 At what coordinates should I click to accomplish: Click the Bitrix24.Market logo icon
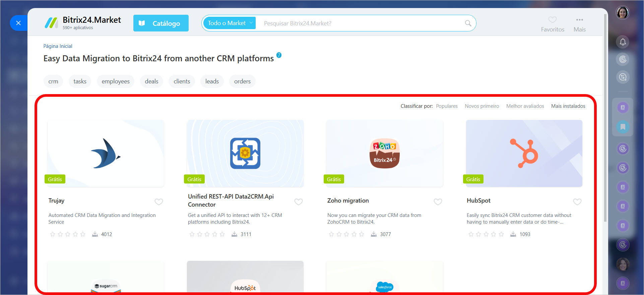tap(51, 23)
